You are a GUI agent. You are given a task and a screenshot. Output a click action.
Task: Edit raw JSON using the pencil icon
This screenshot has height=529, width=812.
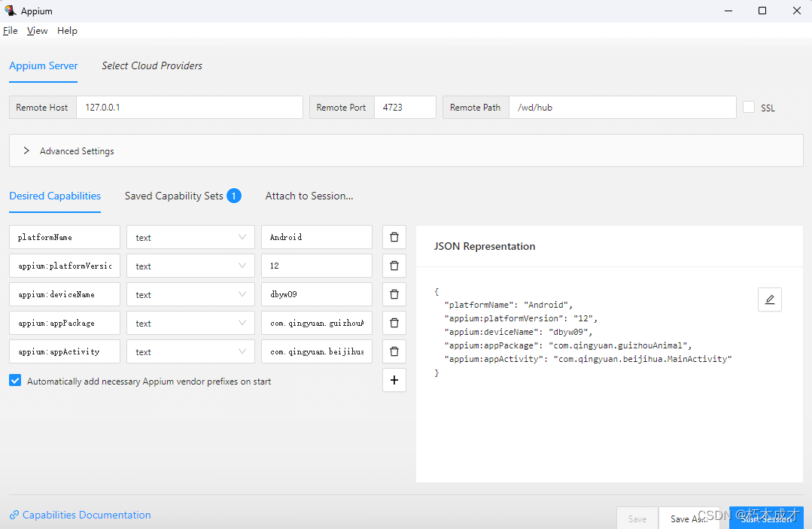(770, 299)
